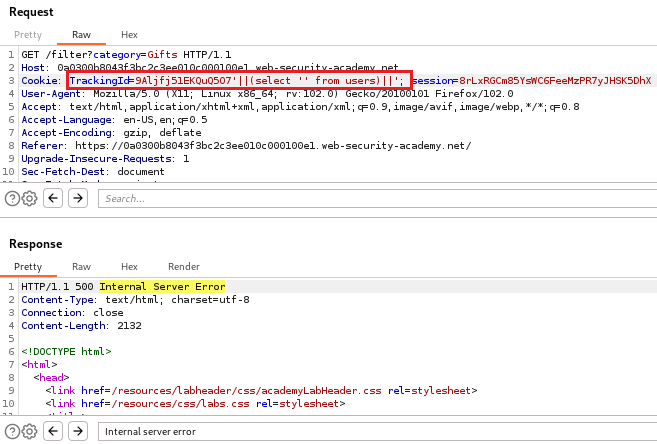Open Request search settings gear
657x444 pixels.
(29, 199)
